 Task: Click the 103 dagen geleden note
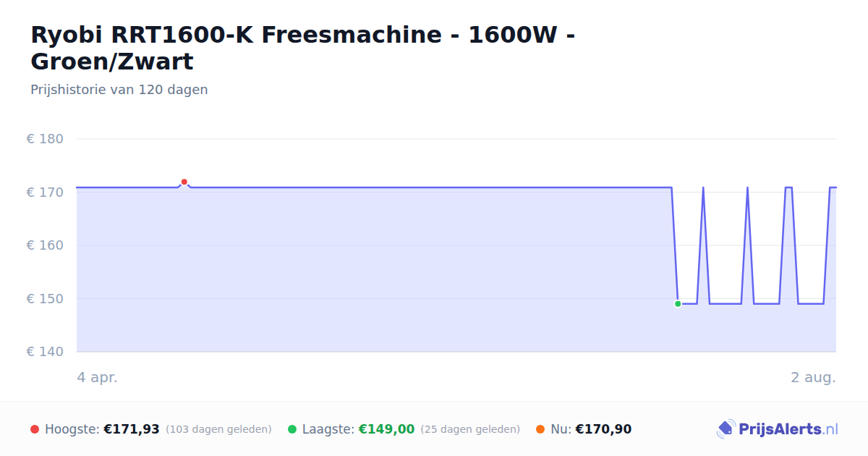pyautogui.click(x=218, y=429)
